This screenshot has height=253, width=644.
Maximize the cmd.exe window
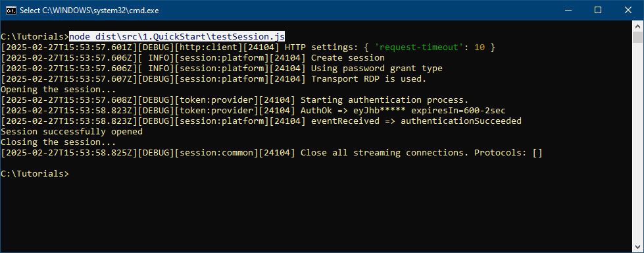598,11
